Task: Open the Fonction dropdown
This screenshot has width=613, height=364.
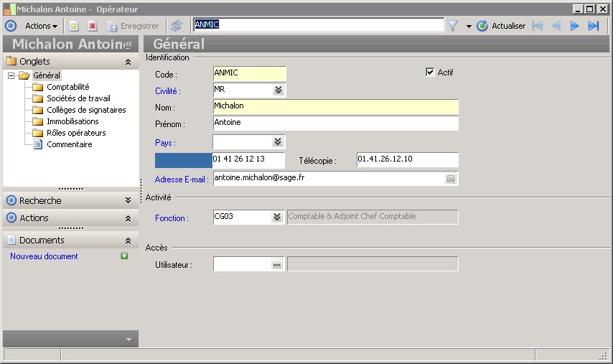Action: 277,217
